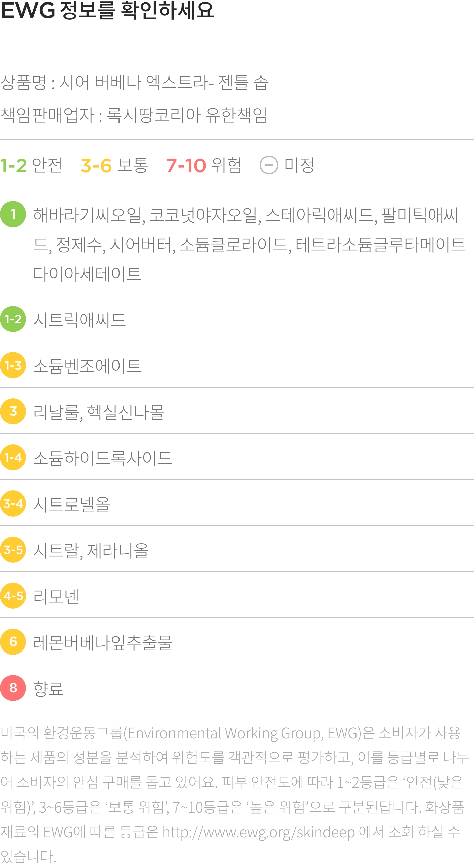Screen dimensions: 474x868
Task: Click the yellow grade 3 badge
Action: click(x=13, y=411)
